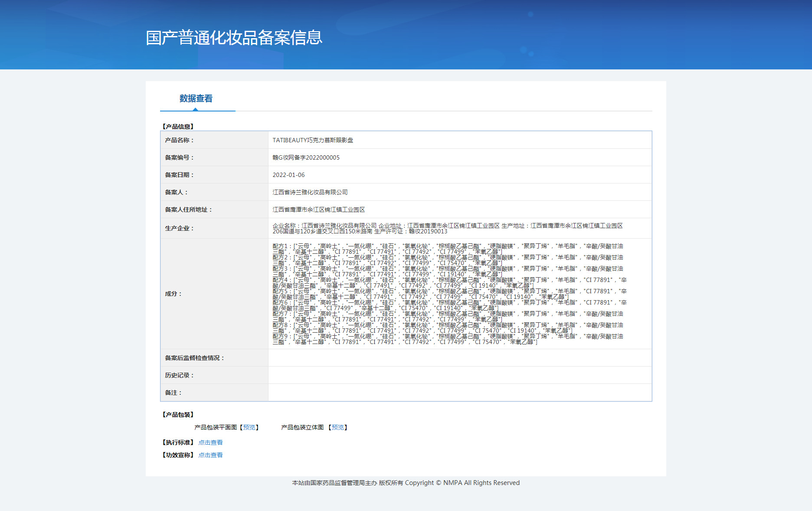This screenshot has height=511, width=812.
Task: Click the 【产品信息】 section heading
Action: coord(178,127)
